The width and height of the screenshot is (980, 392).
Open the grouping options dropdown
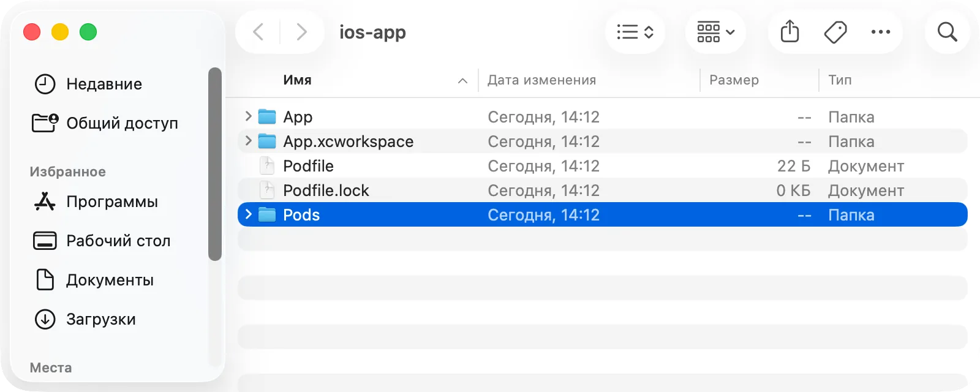715,32
